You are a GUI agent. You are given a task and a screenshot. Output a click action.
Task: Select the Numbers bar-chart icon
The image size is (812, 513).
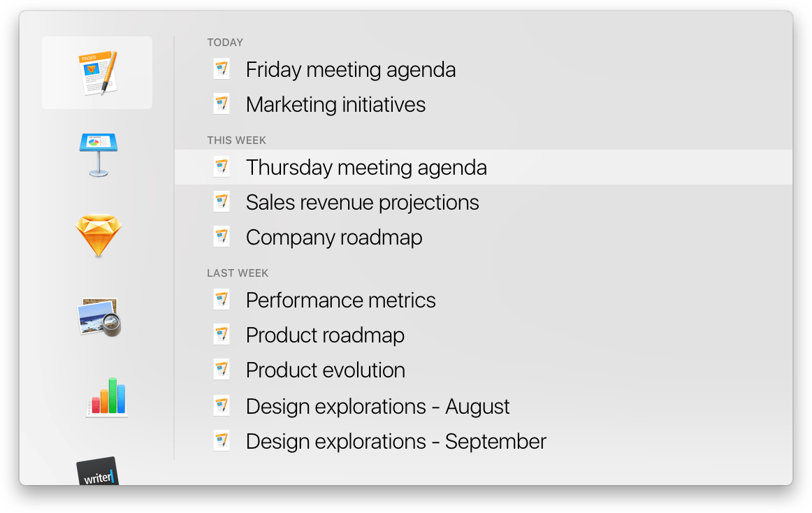[x=106, y=397]
